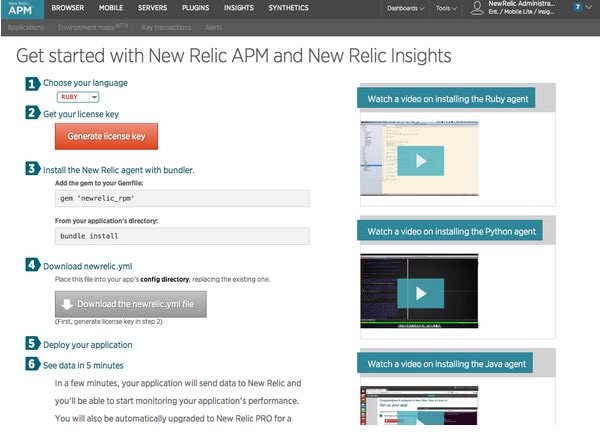Click the gem 'newrelic_rpm' code field

182,199
